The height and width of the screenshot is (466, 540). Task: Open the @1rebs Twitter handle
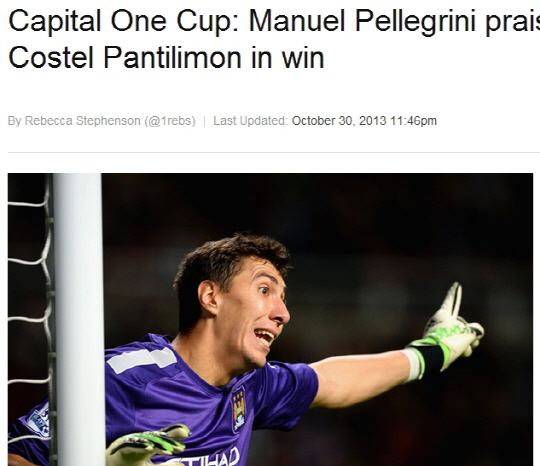[x=170, y=121]
